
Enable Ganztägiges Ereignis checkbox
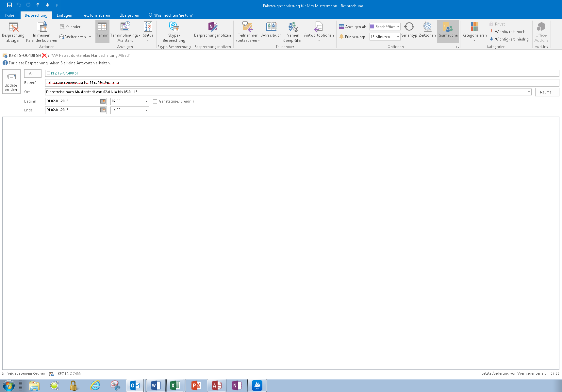[155, 101]
